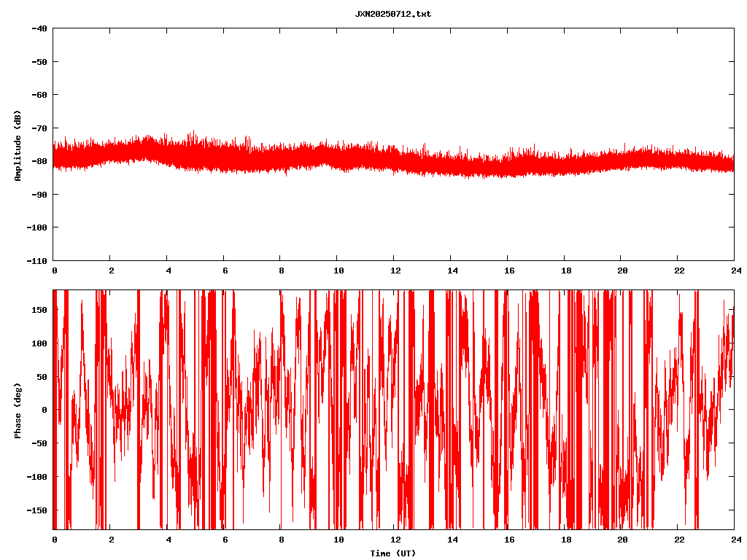747x560 pixels.
Task: Click the -110 amplitude tick label
Action: (36, 261)
